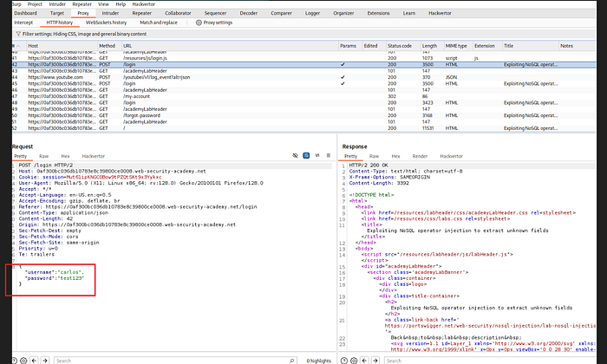Open the Help menu
Screen dimensions: 607x364
(121, 4)
